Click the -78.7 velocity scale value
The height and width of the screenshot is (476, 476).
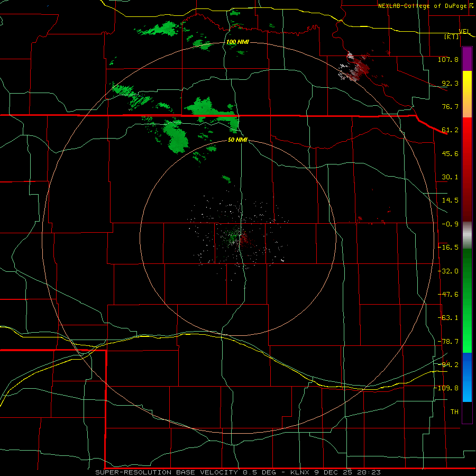[x=448, y=342]
